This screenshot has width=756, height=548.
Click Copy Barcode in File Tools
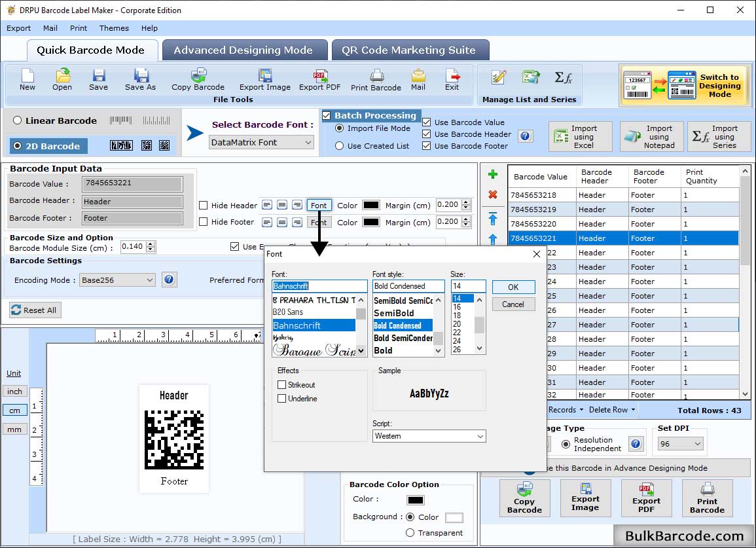coord(198,80)
